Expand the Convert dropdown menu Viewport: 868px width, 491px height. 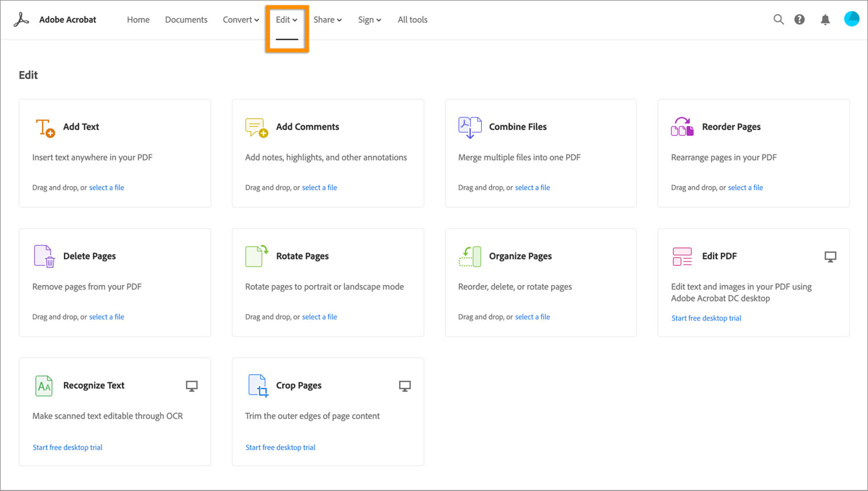coord(241,20)
